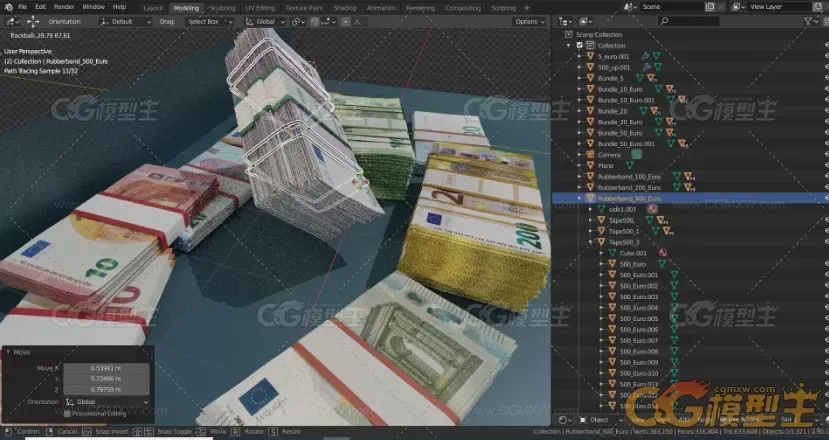829x440 pixels.
Task: Open the outliner editor type selector
Action: tap(565, 22)
